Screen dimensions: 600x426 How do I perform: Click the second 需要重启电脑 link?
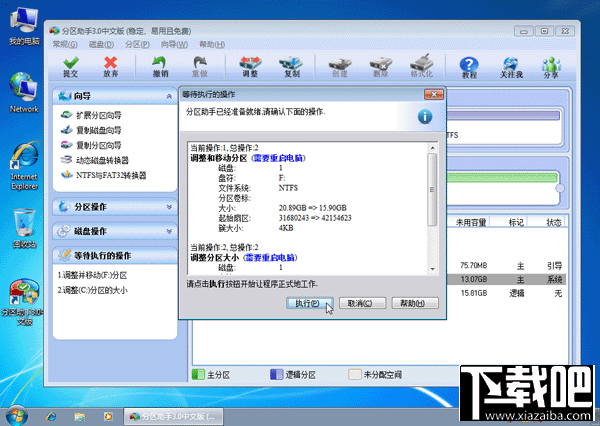[270, 257]
